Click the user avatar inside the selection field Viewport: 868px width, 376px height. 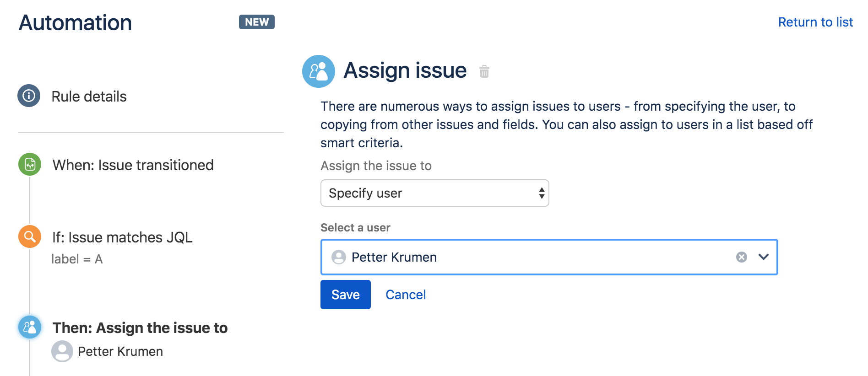click(338, 257)
